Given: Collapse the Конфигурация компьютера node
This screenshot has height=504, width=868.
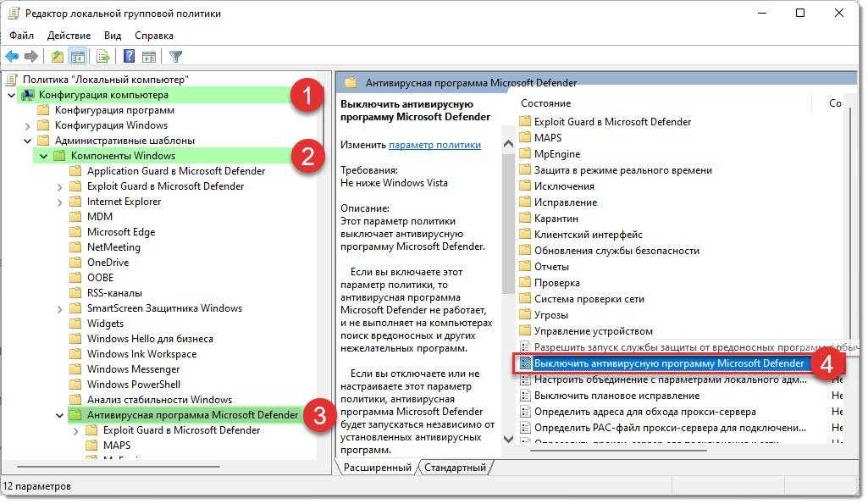Looking at the screenshot, I should pos(11,95).
